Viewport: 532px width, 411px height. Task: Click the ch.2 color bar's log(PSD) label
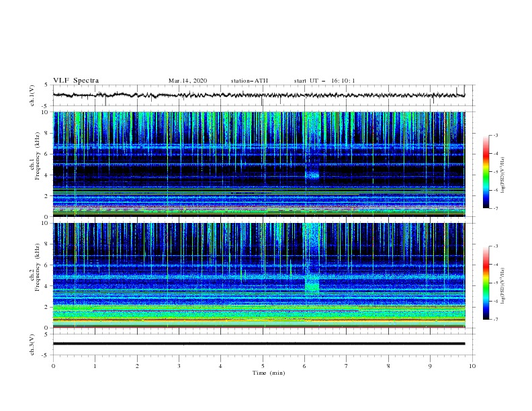point(503,286)
